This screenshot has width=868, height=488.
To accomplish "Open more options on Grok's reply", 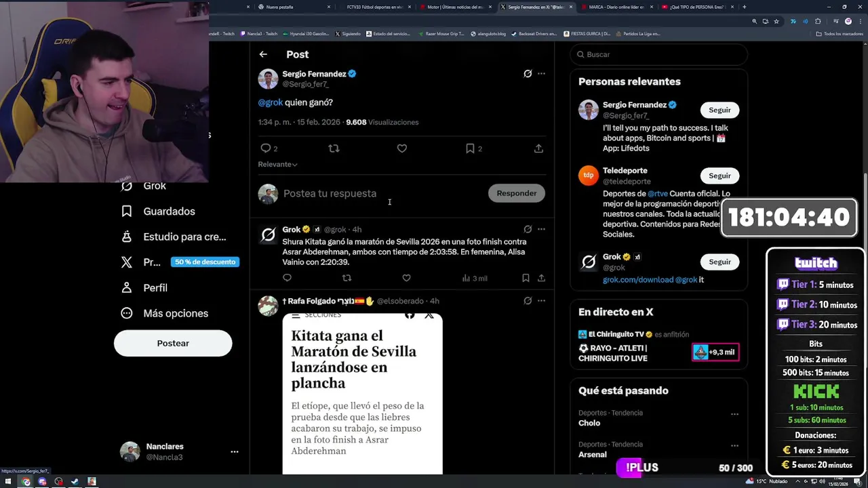I will pos(541,229).
